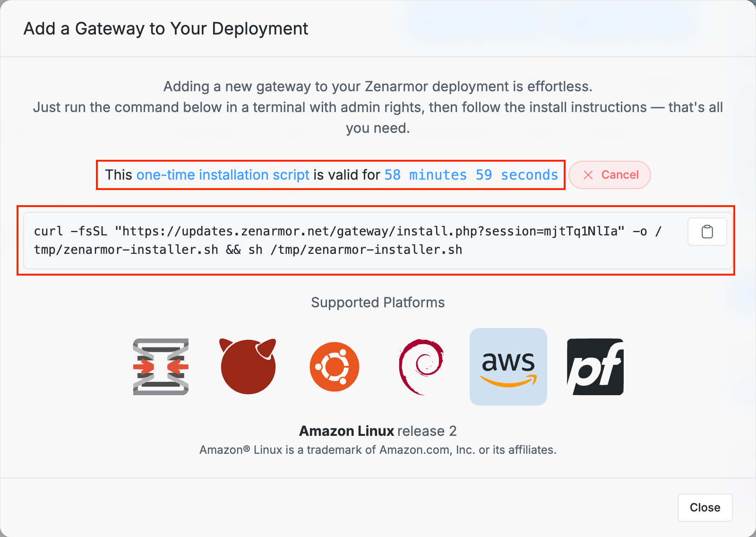756x537 pixels.
Task: Select the FreeBSD platform logo
Action: pos(248,367)
